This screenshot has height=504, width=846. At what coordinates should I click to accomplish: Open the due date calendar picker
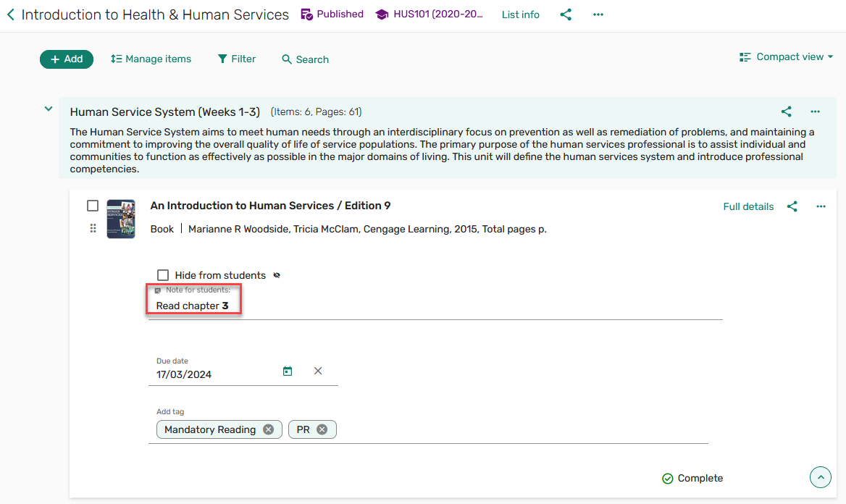[x=288, y=371]
